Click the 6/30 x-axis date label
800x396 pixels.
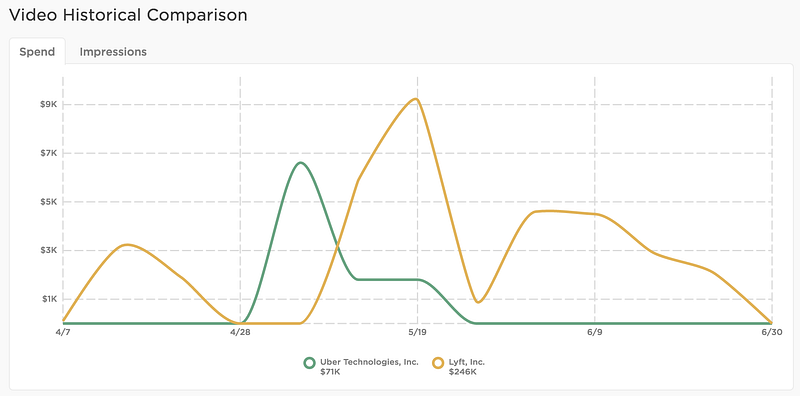click(771, 332)
